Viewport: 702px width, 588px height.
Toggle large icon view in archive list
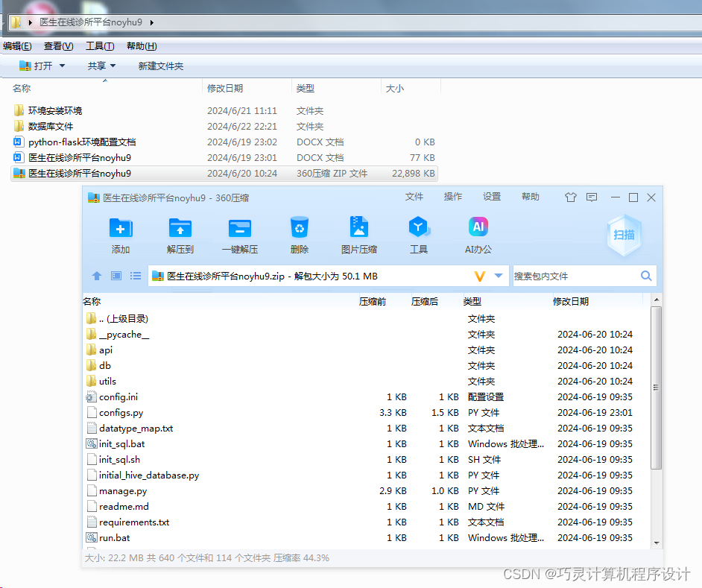pyautogui.click(x=116, y=275)
